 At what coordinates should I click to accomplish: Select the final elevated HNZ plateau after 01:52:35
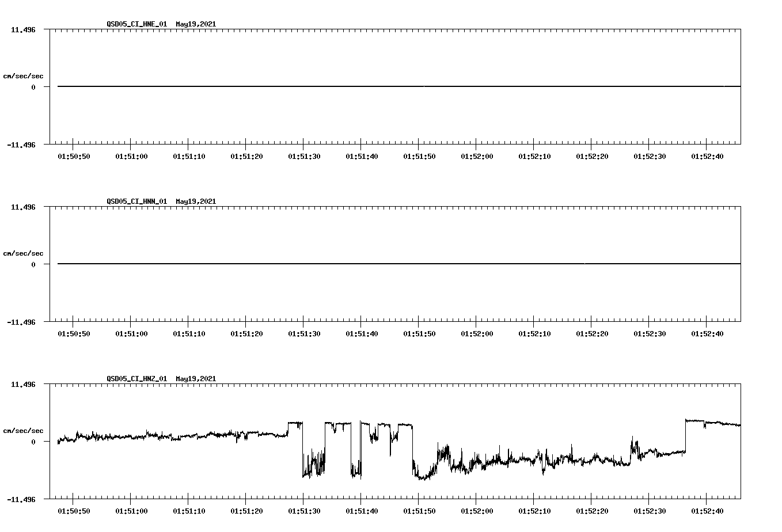click(714, 422)
